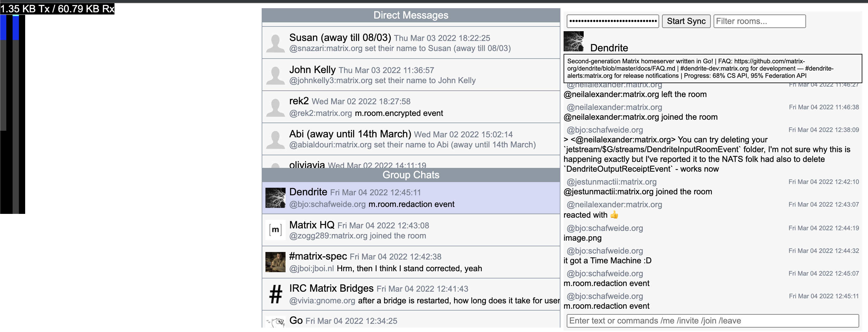868x332 pixels.
Task: Focus the Filter rooms search field
Action: click(759, 21)
